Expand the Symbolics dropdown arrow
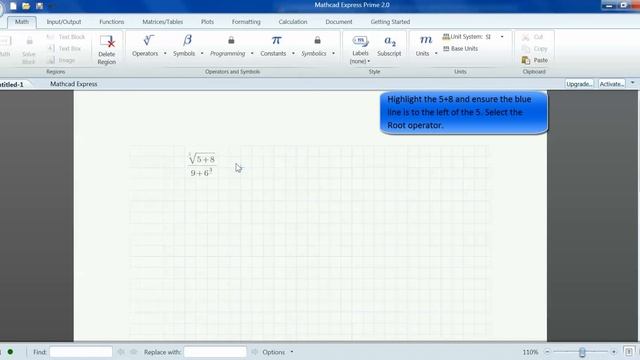Viewport: 640px width, 360px height. pyautogui.click(x=333, y=53)
